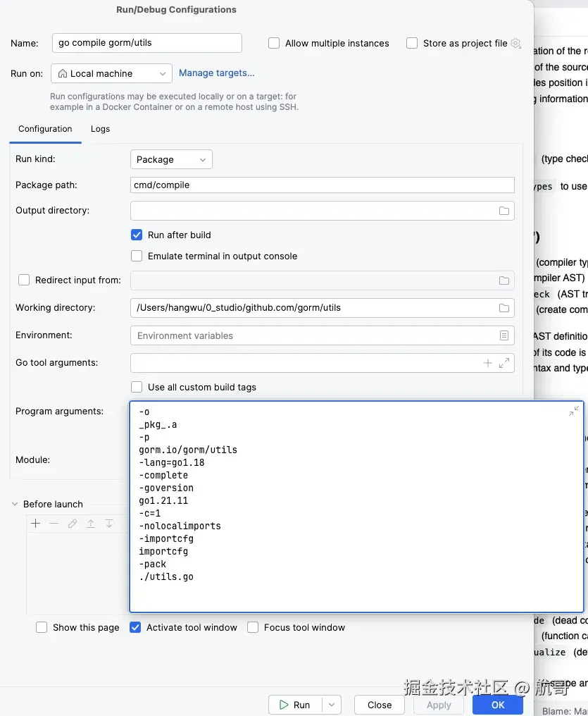
Task: Collapse the Before launch section
Action: point(15,504)
